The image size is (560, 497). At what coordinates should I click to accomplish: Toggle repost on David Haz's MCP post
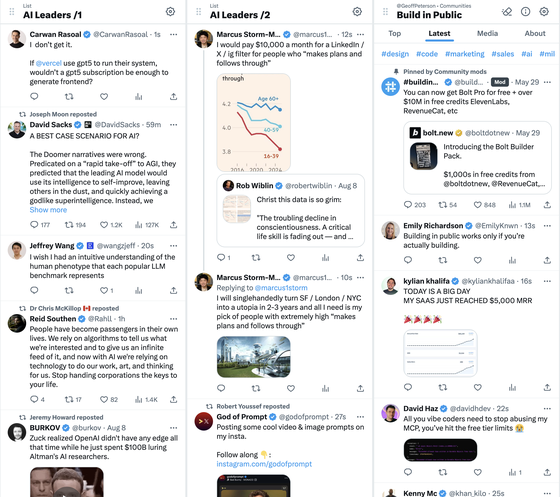[x=442, y=472]
